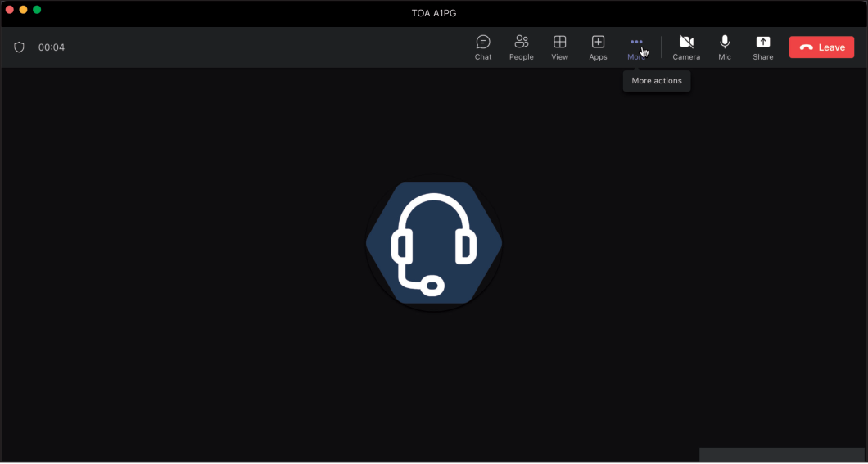Open the Apps panel
Viewport: 868px width, 464px height.
pyautogui.click(x=598, y=47)
